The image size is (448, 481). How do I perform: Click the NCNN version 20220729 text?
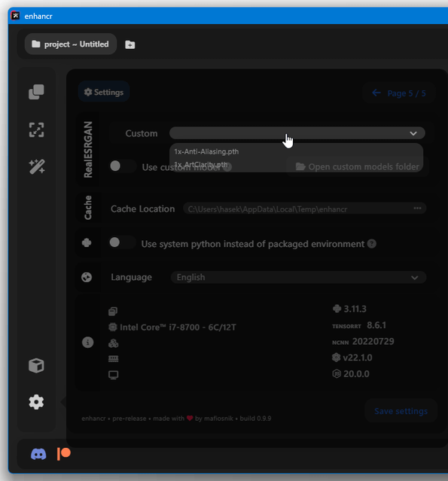373,341
